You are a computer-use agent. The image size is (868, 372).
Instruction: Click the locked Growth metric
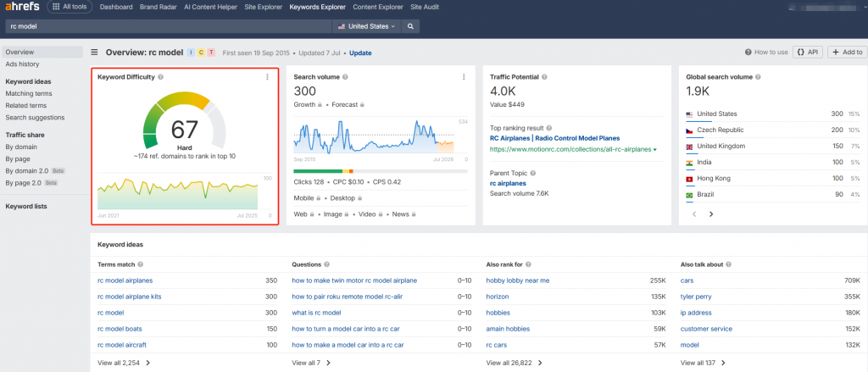coord(308,104)
